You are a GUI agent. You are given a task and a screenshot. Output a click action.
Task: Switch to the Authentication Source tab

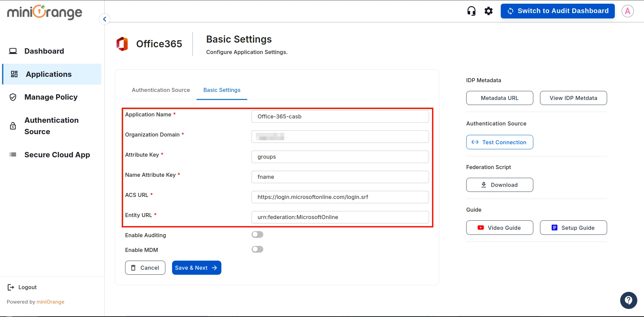click(161, 90)
